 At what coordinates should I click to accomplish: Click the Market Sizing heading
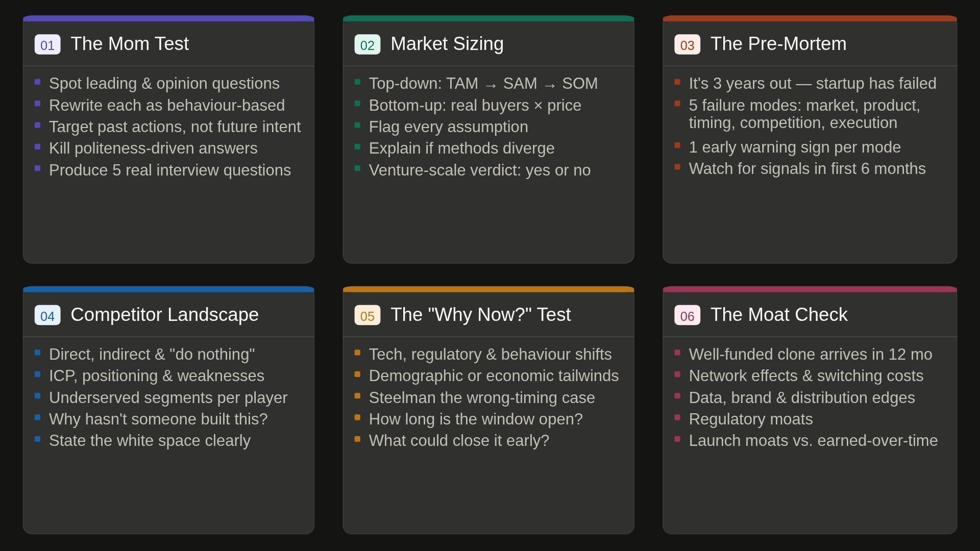(447, 44)
